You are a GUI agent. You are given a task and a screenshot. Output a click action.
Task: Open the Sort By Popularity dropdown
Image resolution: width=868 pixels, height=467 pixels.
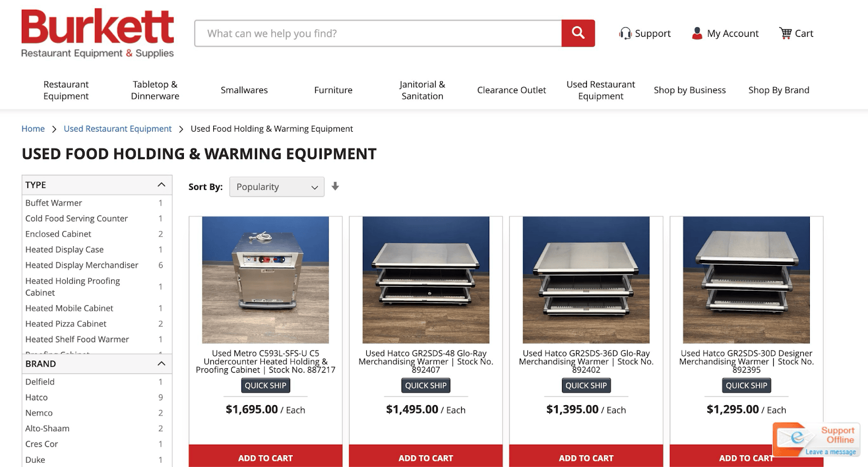coord(277,187)
